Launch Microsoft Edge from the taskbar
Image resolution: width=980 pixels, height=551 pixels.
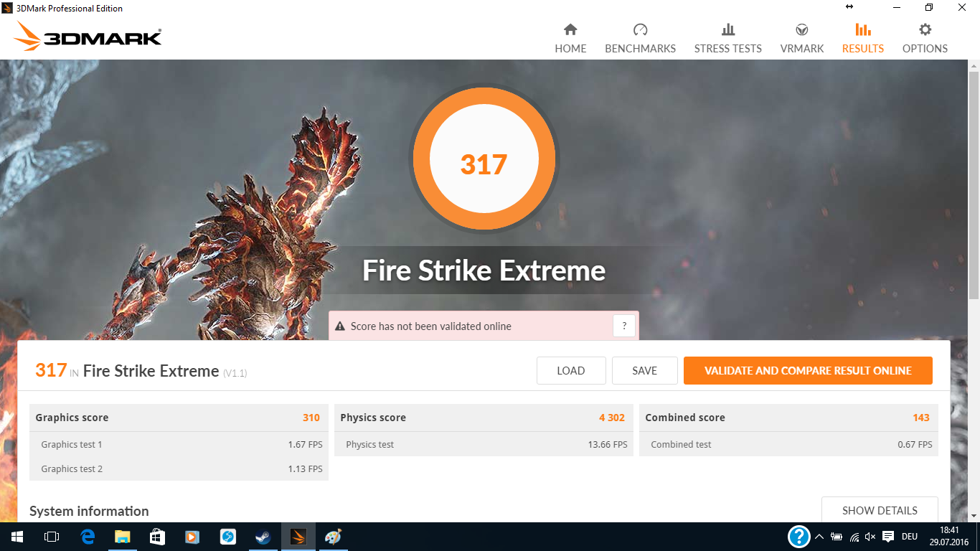tap(88, 537)
